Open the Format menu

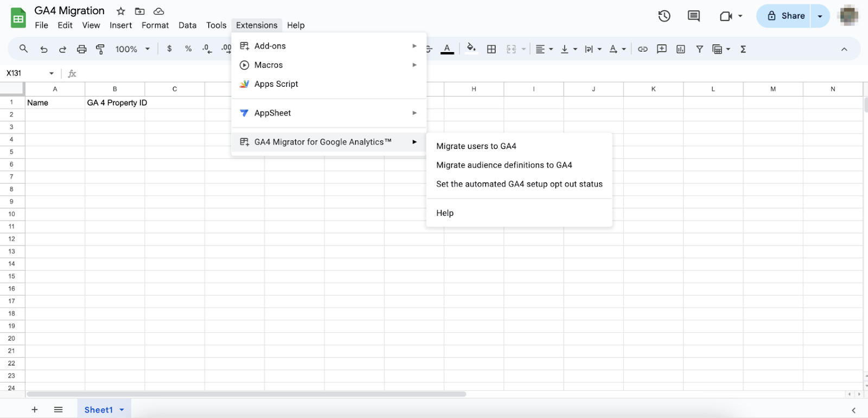(x=155, y=25)
